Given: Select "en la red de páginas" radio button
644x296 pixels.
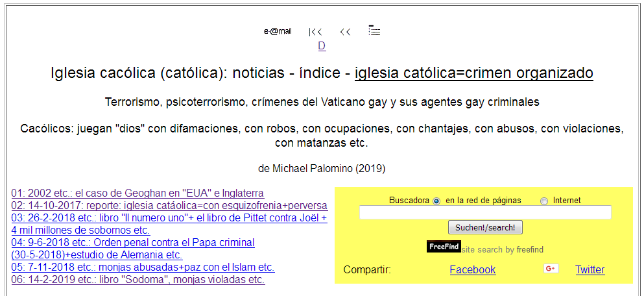Looking at the screenshot, I should pos(436,201).
